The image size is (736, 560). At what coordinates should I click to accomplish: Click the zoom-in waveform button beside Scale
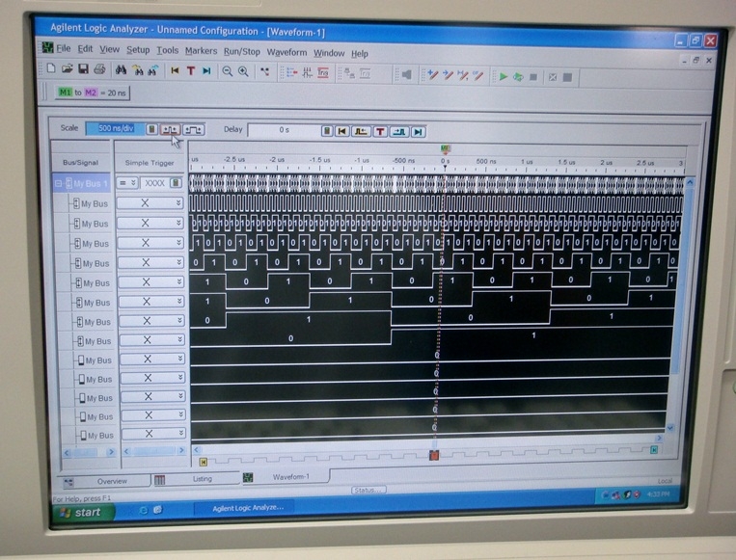click(193, 129)
